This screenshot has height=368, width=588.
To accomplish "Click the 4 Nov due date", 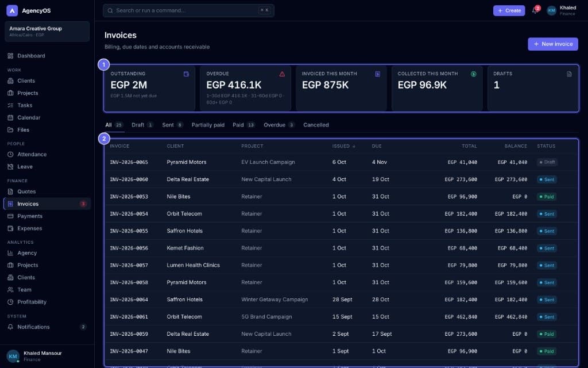I will click(379, 162).
